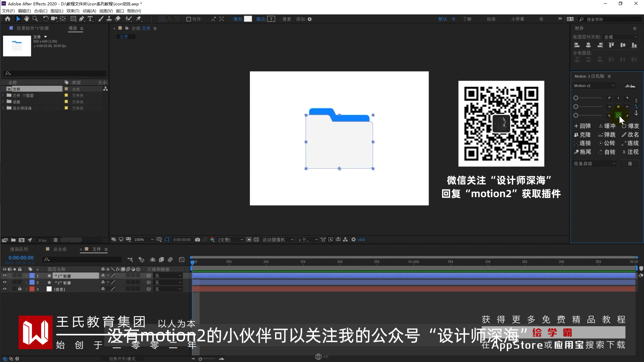Click the white fill color swatch
Screen dimensions: 644x362
tap(248, 19)
